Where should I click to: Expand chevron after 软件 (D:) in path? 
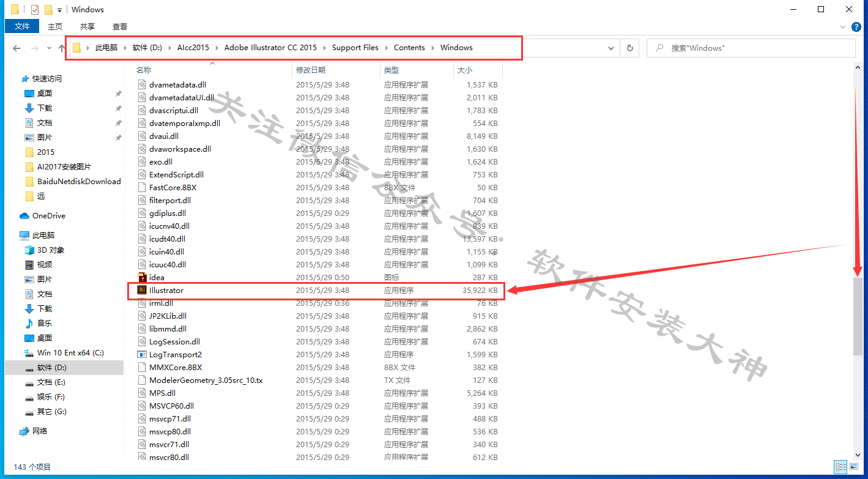169,48
